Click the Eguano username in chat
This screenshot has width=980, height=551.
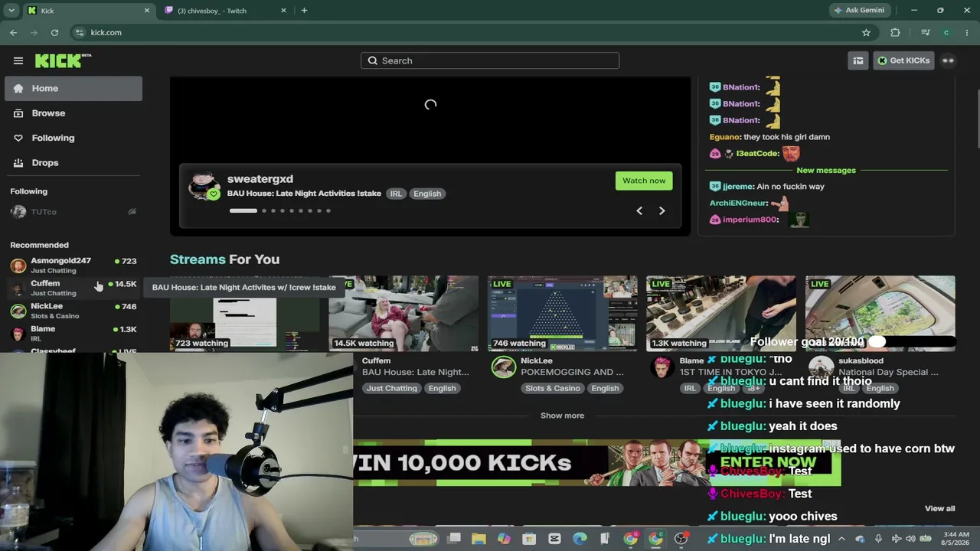[x=724, y=137]
